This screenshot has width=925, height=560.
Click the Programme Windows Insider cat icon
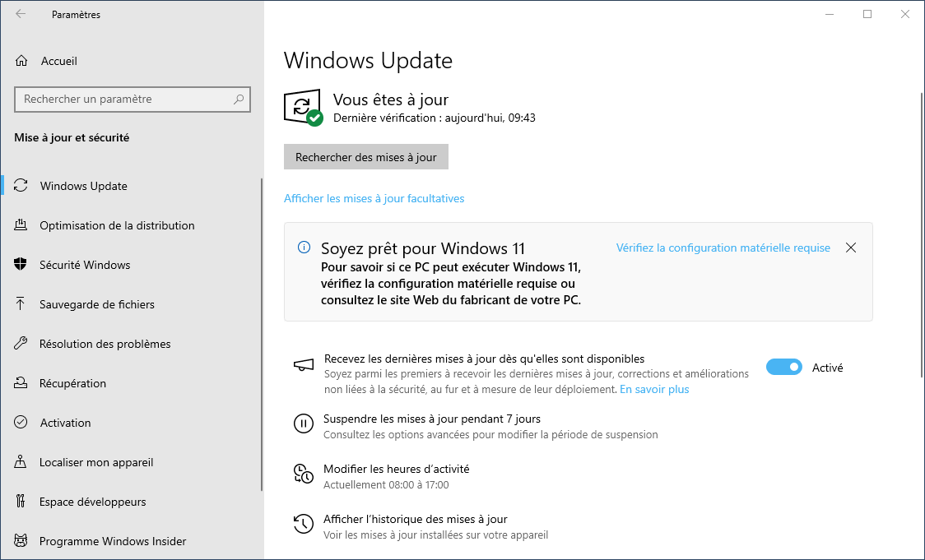(21, 541)
